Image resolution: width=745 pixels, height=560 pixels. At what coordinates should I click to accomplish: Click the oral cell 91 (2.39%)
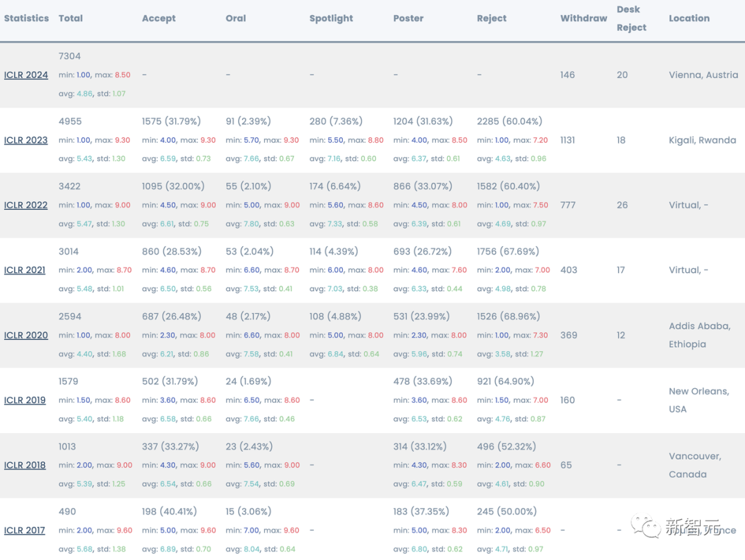tap(248, 121)
